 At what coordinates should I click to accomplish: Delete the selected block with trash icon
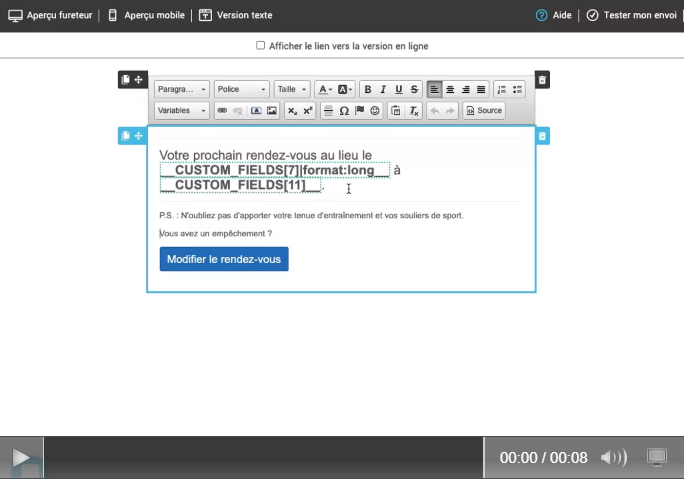click(542, 135)
